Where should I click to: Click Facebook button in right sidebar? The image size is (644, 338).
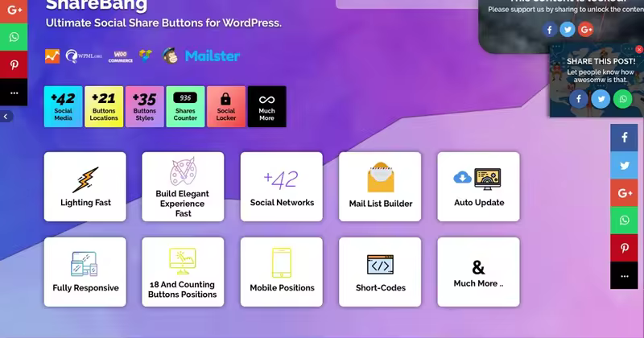click(625, 138)
